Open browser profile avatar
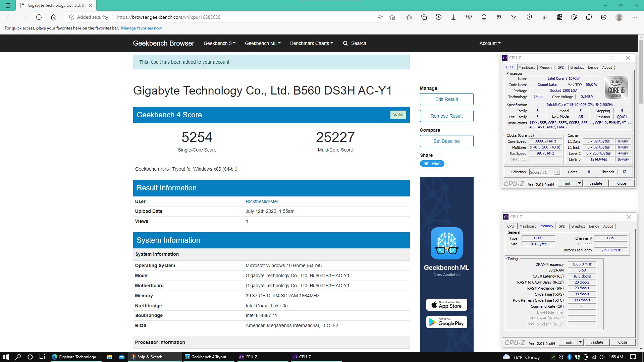 click(x=619, y=17)
